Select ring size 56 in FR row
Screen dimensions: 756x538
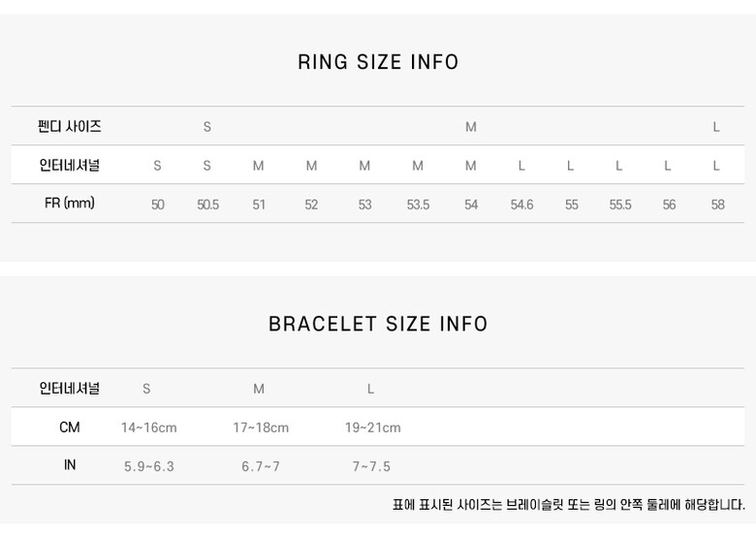669,205
